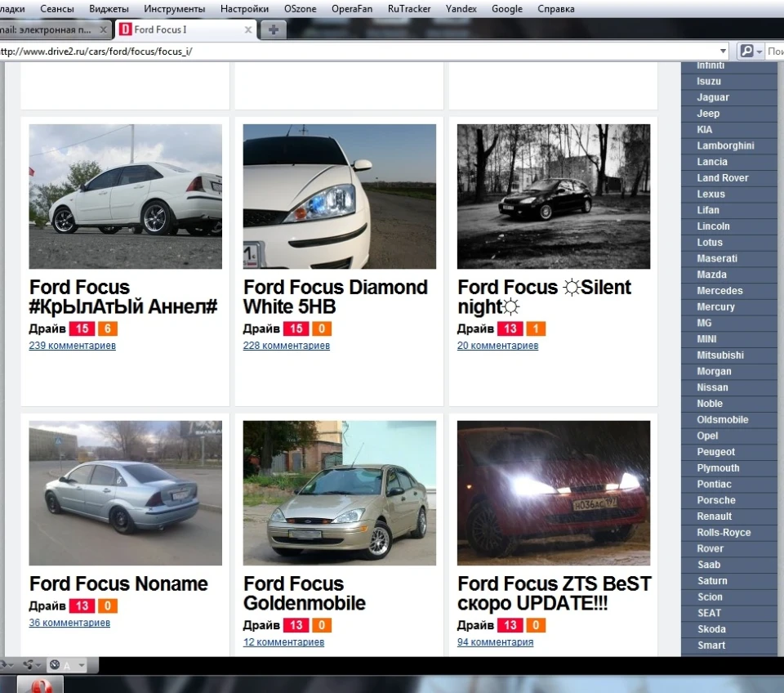Open the Сеансы menu
The height and width of the screenshot is (693, 784).
(x=57, y=9)
